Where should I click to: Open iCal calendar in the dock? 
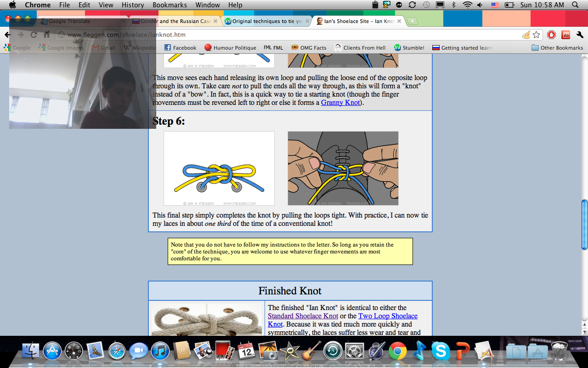(x=246, y=351)
